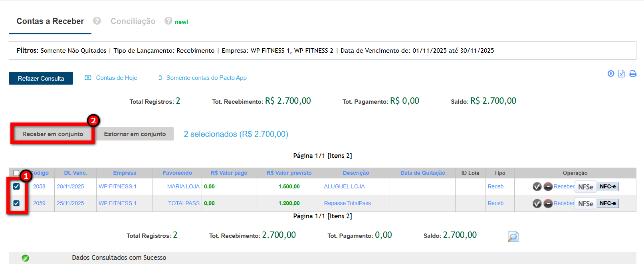Click the red minus icon in TOTALPASS row

(x=548, y=204)
